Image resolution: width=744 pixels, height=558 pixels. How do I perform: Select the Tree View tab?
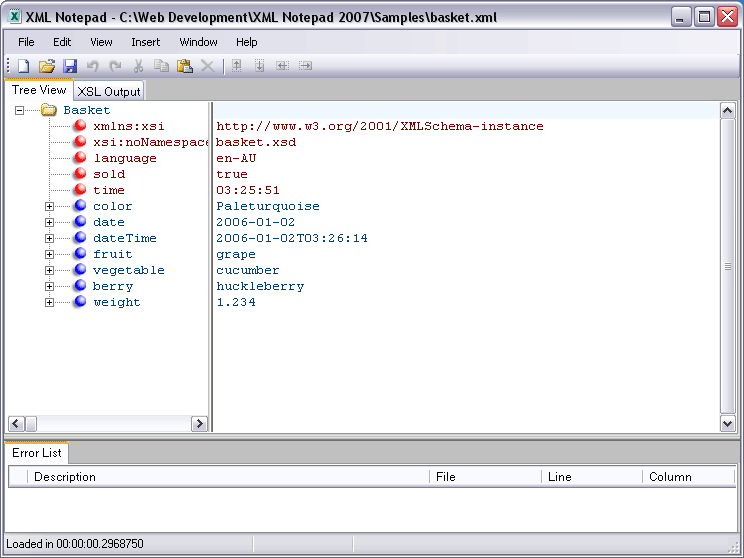pyautogui.click(x=39, y=90)
